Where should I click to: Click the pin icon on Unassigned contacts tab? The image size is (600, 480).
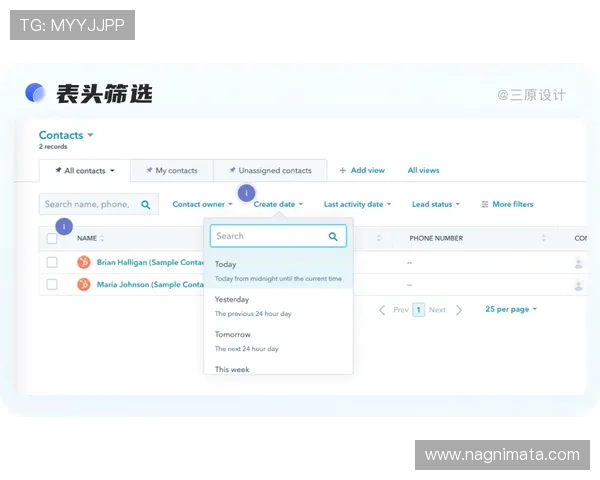(232, 170)
